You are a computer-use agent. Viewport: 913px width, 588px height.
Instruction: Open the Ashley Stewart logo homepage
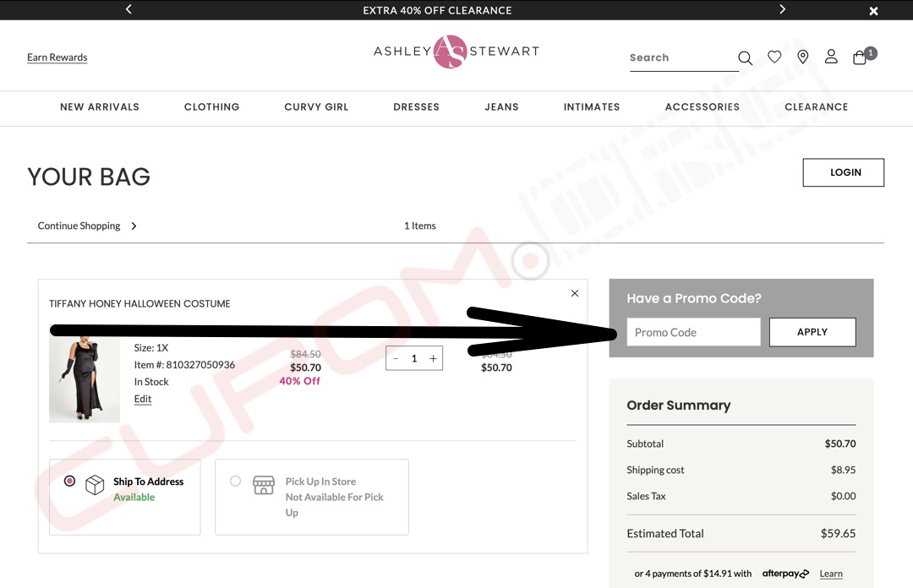pos(456,52)
